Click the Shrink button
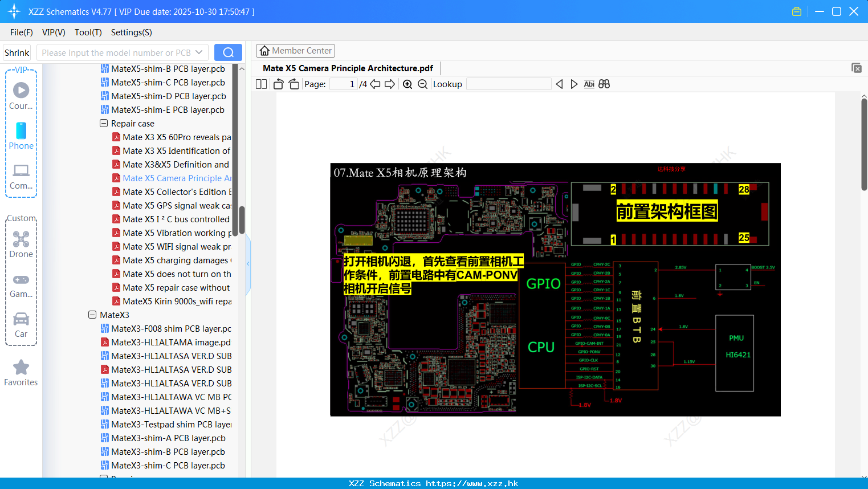This screenshot has width=868, height=489. pyautogui.click(x=17, y=52)
